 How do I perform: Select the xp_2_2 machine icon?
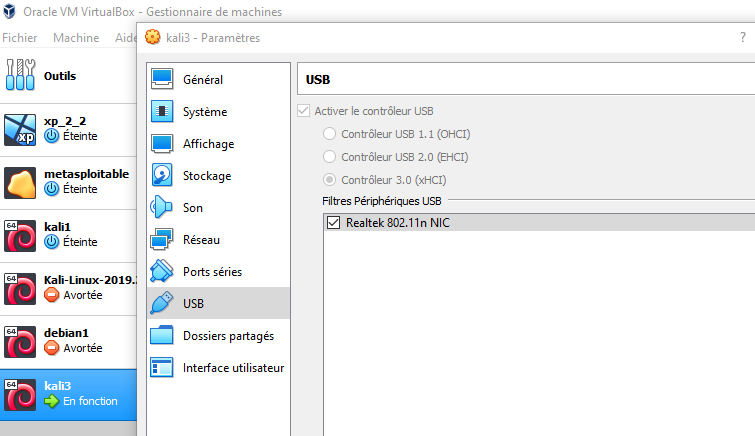pyautogui.click(x=20, y=130)
